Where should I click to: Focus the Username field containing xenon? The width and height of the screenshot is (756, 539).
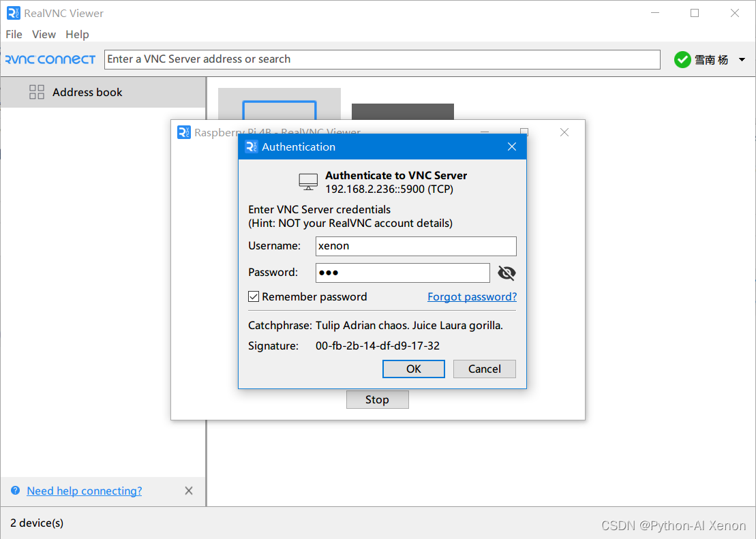click(x=416, y=246)
